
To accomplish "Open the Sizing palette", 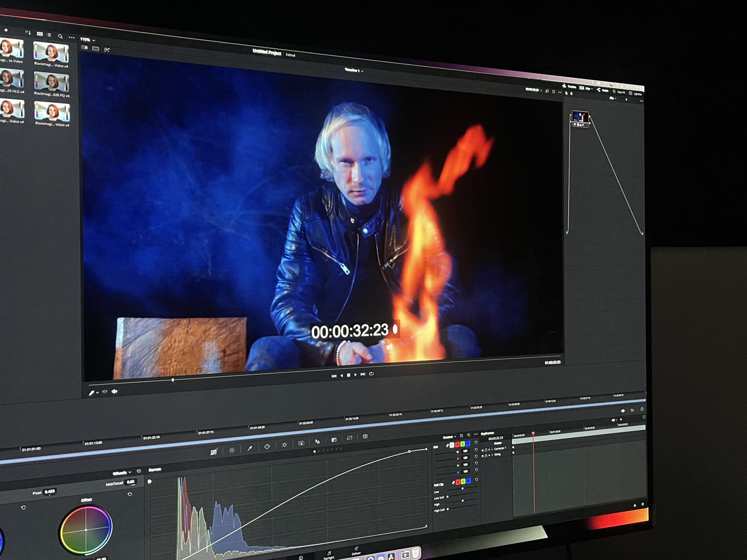I will point(350,438).
